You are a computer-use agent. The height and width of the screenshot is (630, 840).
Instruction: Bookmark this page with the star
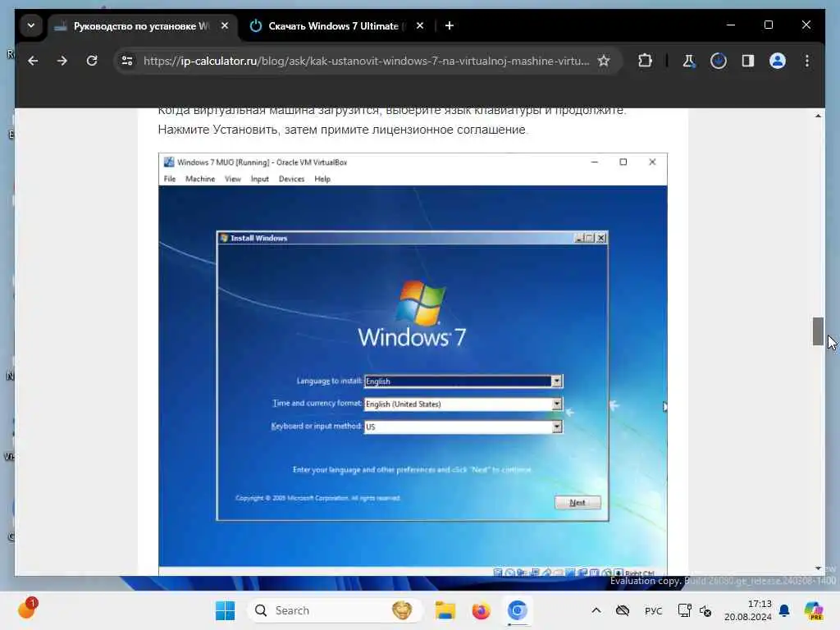pos(604,61)
